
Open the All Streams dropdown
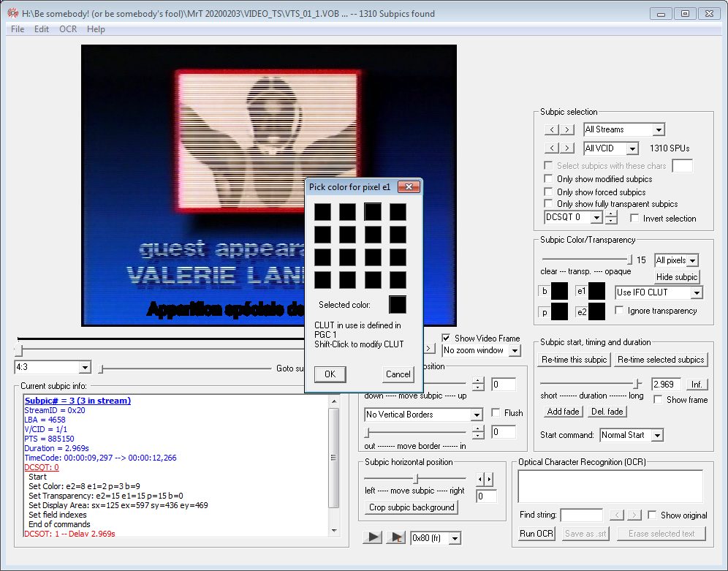pyautogui.click(x=659, y=130)
